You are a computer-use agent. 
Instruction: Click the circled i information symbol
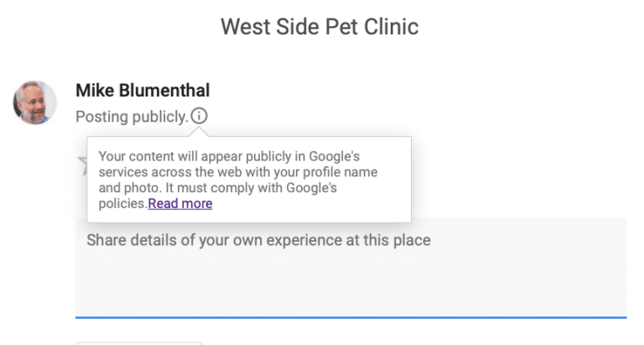point(200,116)
